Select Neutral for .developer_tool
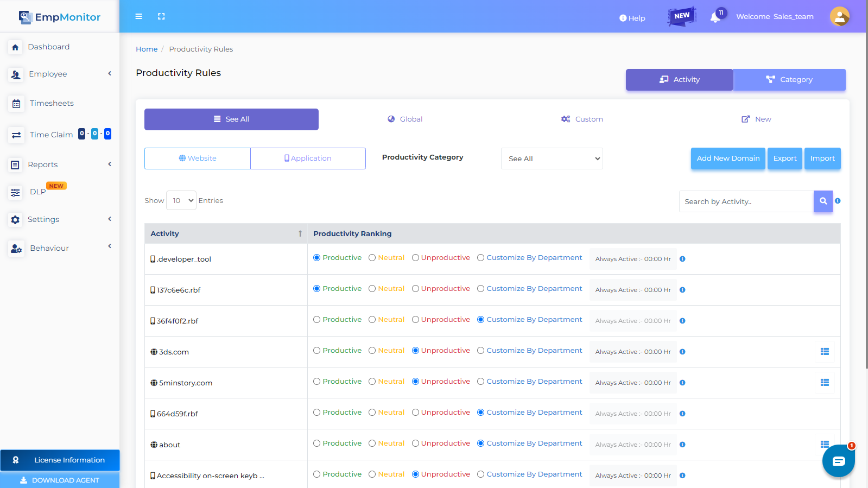Image resolution: width=868 pixels, height=488 pixels. [x=372, y=258]
